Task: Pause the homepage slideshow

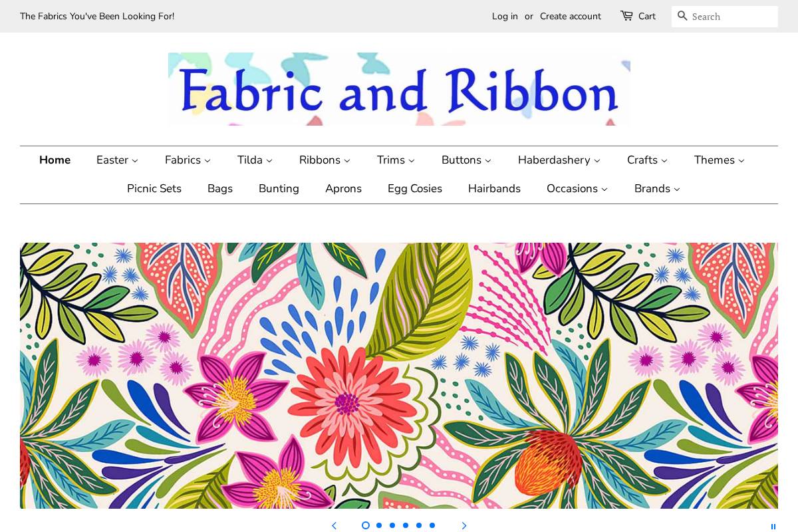Action: (x=773, y=526)
